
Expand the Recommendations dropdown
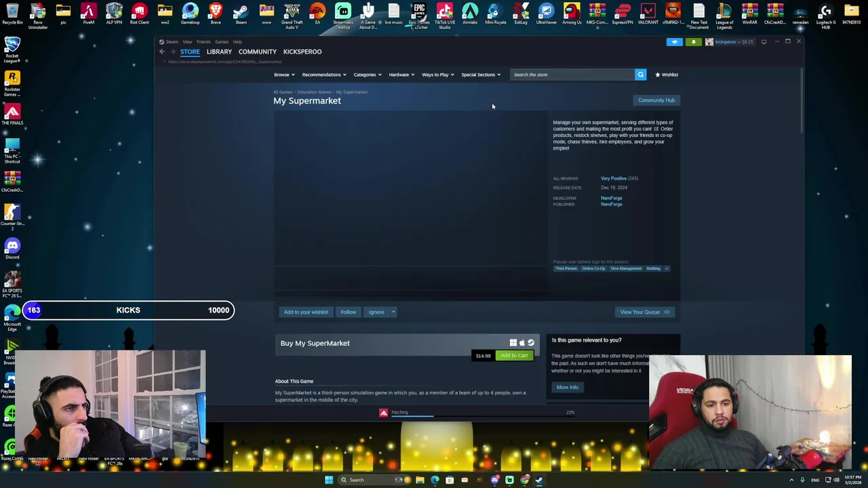[324, 75]
